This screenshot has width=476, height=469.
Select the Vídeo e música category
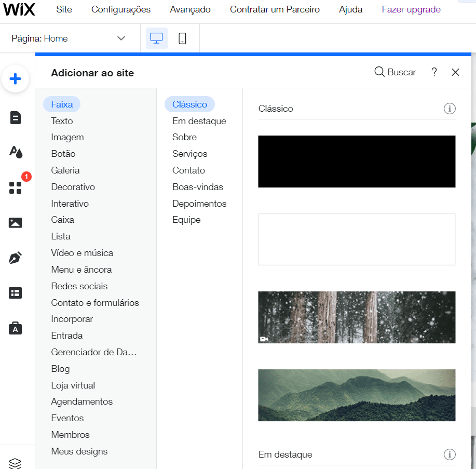click(82, 253)
